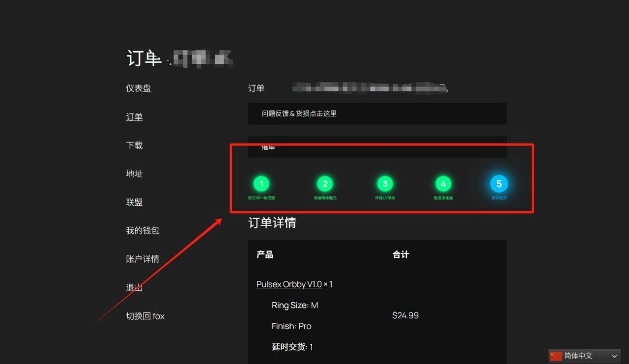Click step 3 circle for 环保UV喷涂
Image resolution: width=629 pixels, height=364 pixels.
pos(385,184)
